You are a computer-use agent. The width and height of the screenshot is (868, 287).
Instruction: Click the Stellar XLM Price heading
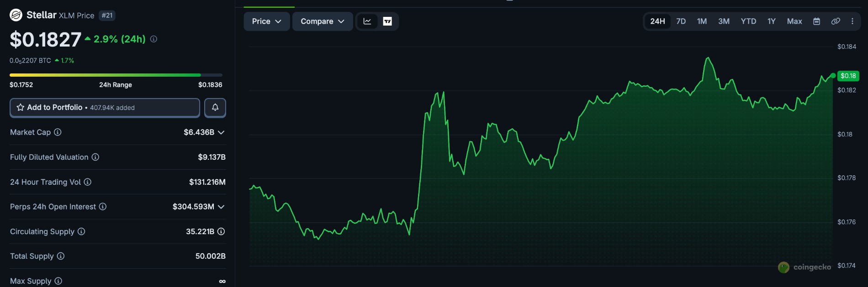(x=60, y=15)
